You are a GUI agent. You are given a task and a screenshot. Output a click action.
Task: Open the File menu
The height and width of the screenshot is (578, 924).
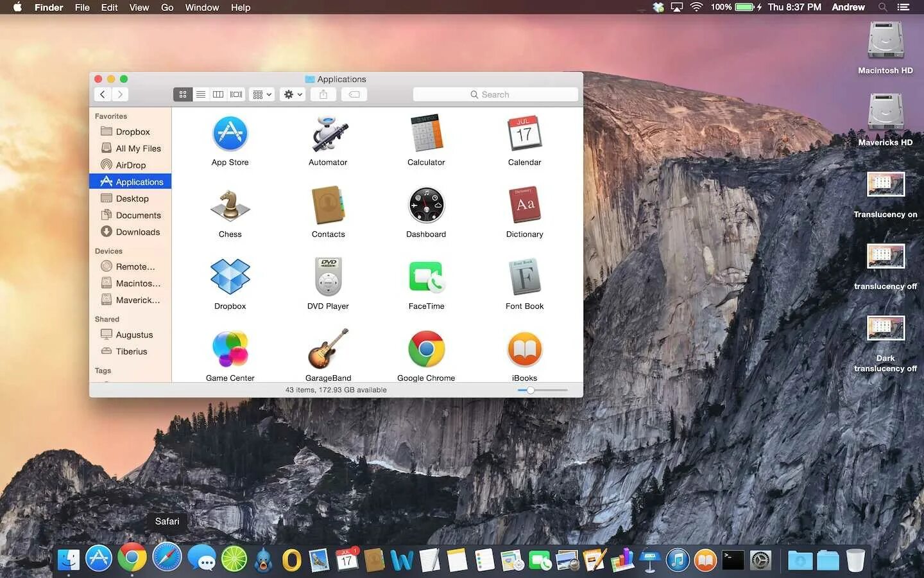coord(82,7)
